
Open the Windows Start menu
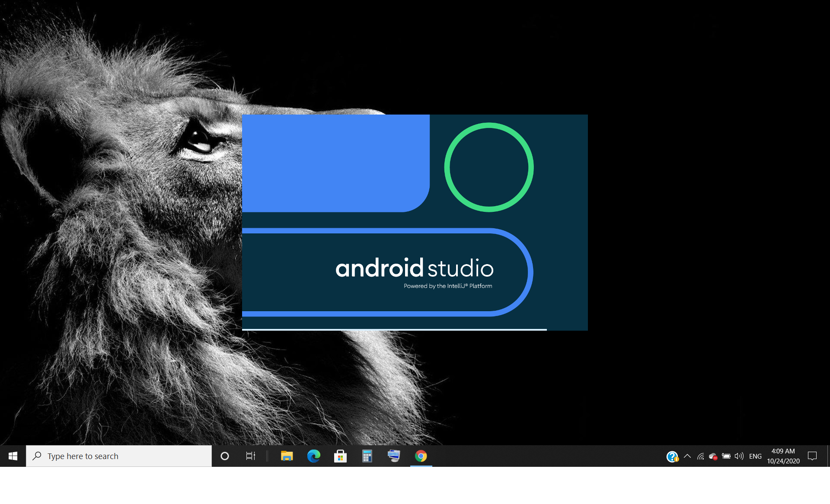pos(13,456)
